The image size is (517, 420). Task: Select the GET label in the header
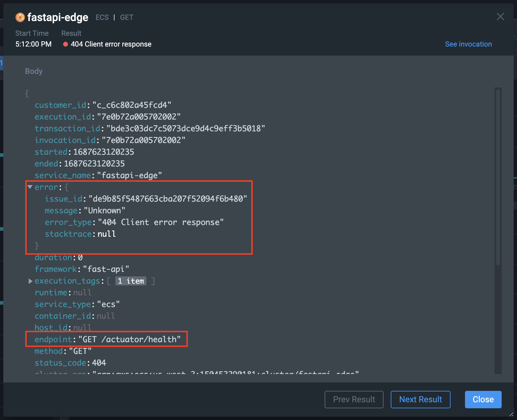pos(126,17)
